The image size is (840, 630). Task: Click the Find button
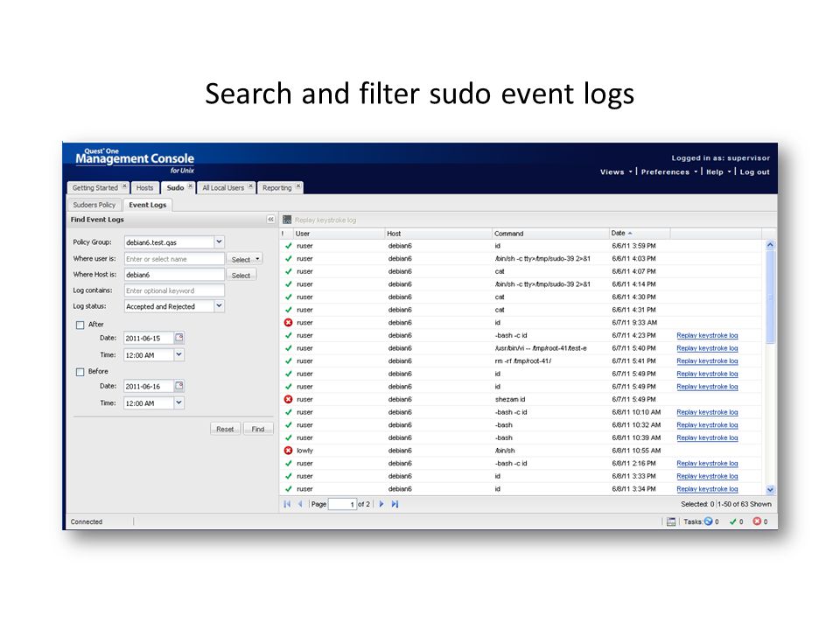click(x=258, y=429)
